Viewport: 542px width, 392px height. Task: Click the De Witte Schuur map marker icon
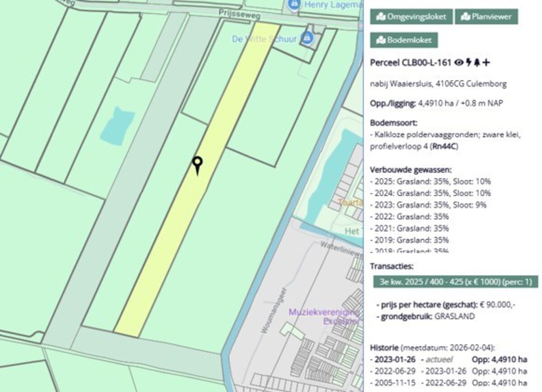(307, 38)
